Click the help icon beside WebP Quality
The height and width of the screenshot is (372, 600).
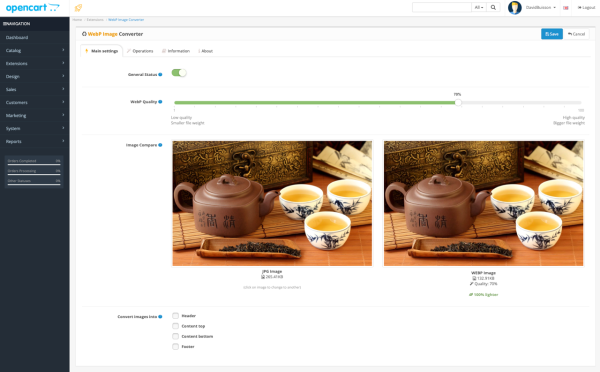[160, 102]
